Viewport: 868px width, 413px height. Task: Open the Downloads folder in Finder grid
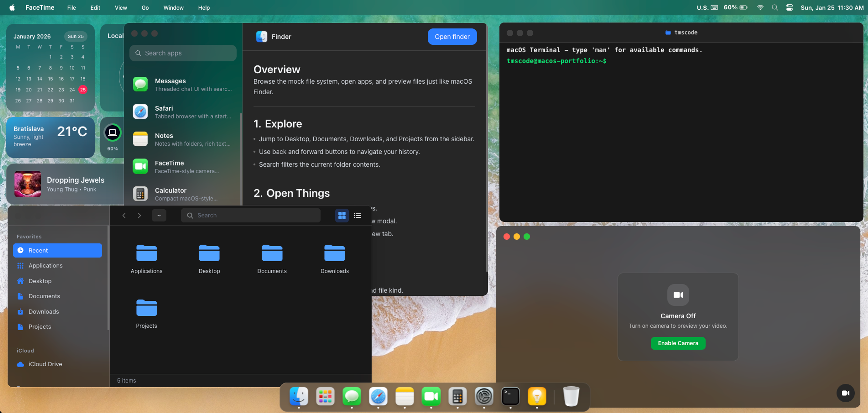tap(334, 259)
